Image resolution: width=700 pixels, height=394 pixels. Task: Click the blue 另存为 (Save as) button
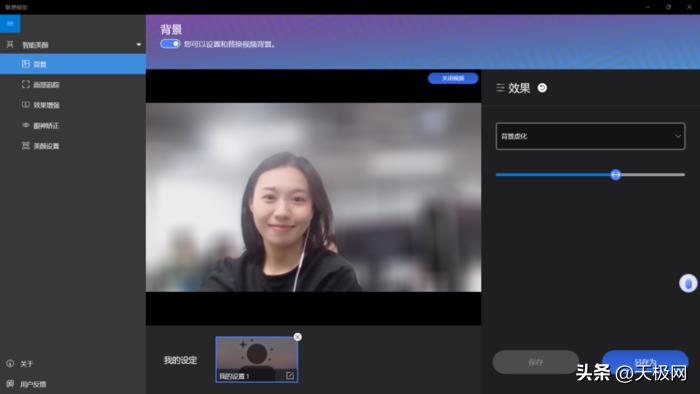pos(645,362)
